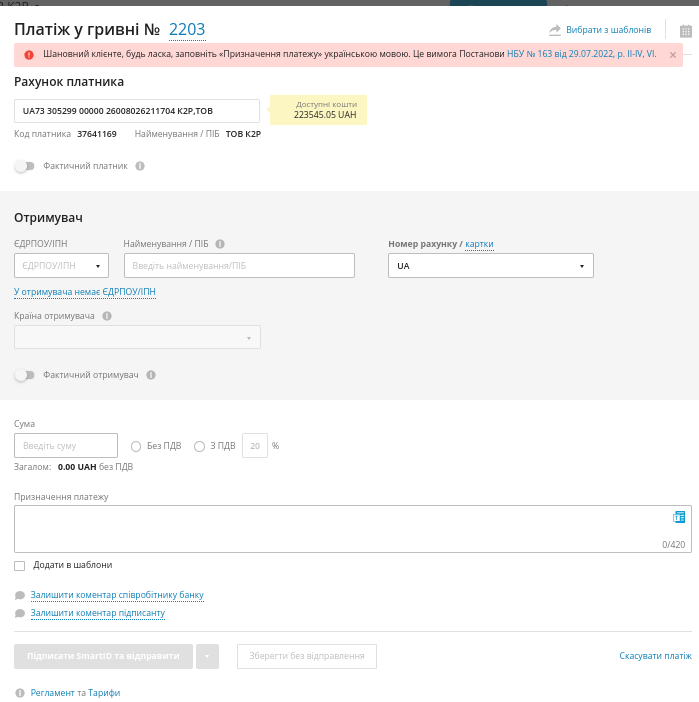Enable the Фактичний отримувач toggle
This screenshot has width=699, height=702.
click(24, 375)
